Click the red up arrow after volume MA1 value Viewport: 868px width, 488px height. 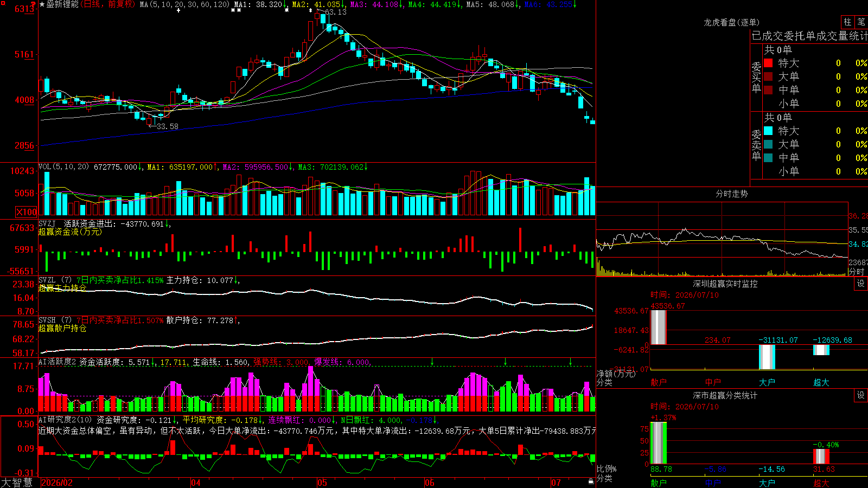[x=215, y=167]
